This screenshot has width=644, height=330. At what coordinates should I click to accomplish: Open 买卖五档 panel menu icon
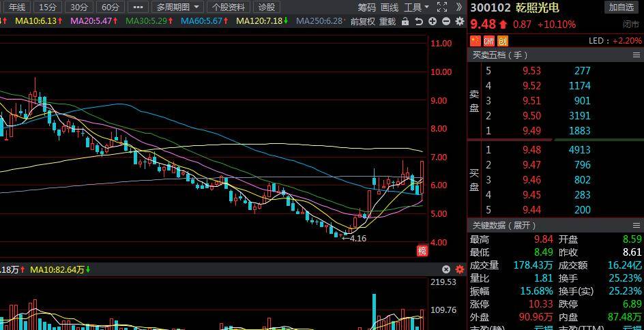(x=635, y=55)
